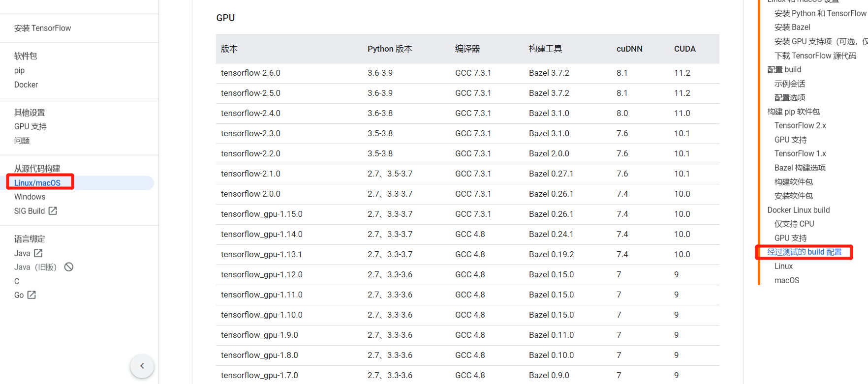Select the tensorflow_gpu-1.15.0 cell
Viewport: 868px width, 384px height.
click(x=262, y=214)
